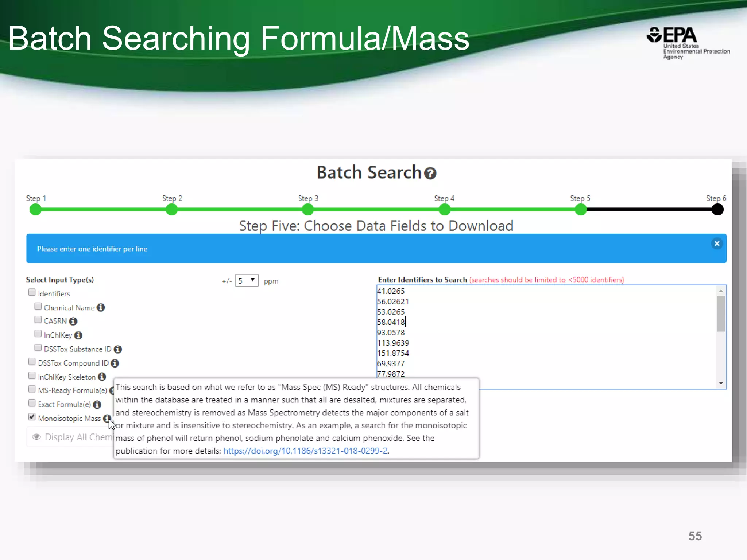Screen dimensions: 747x560
Task: Click the 151.8754 mass entry
Action: 393,353
